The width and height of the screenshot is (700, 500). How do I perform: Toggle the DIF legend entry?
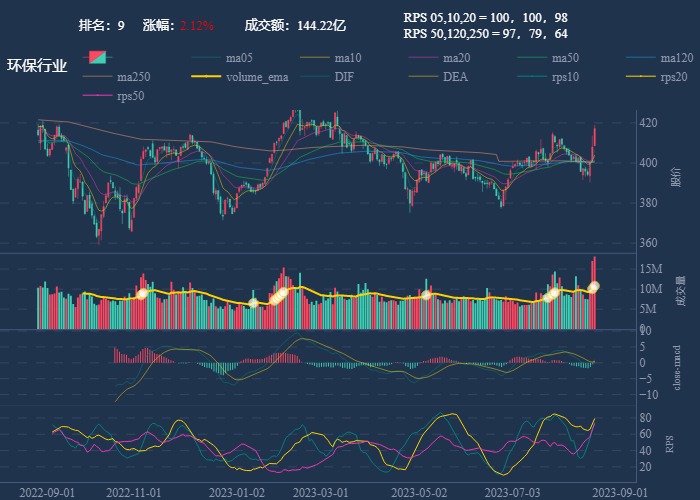(x=343, y=77)
